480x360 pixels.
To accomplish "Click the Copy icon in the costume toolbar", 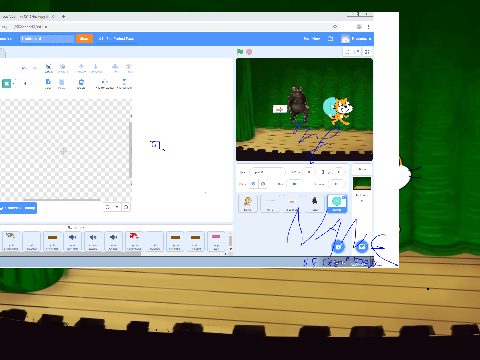I will point(48,84).
